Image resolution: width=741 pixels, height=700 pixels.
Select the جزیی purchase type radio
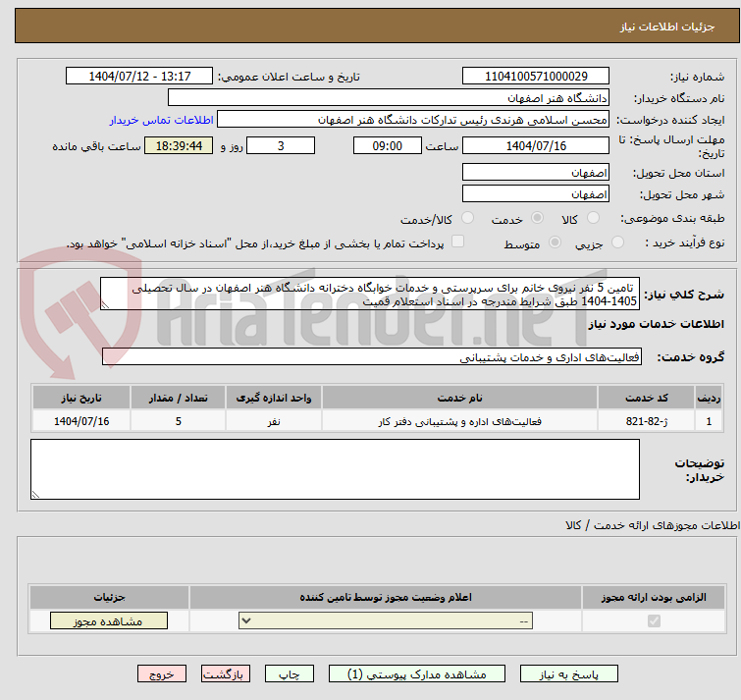click(x=617, y=242)
